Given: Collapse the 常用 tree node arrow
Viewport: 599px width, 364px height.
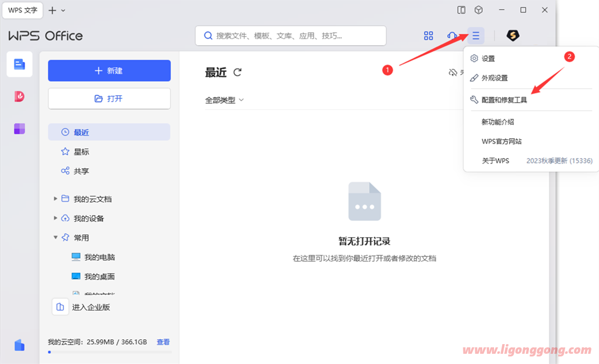Looking at the screenshot, I should 55,237.
